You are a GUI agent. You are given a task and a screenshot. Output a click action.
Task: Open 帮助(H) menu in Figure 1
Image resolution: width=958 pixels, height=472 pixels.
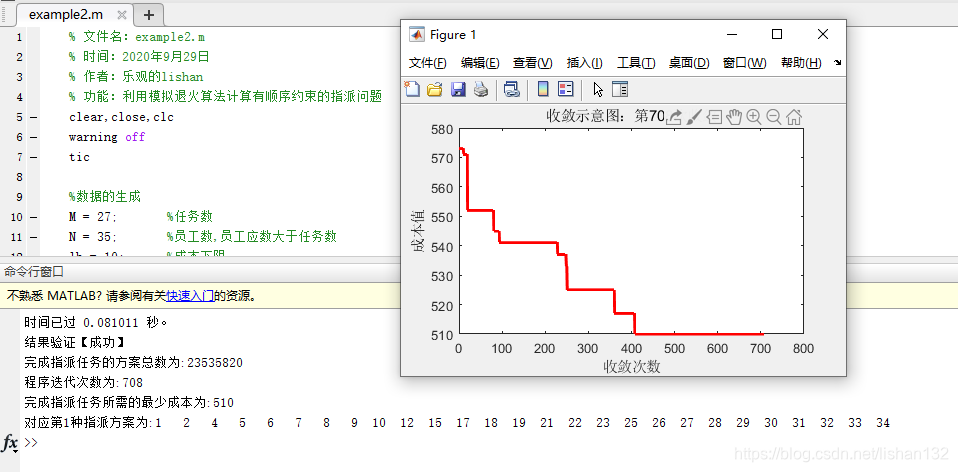[801, 63]
